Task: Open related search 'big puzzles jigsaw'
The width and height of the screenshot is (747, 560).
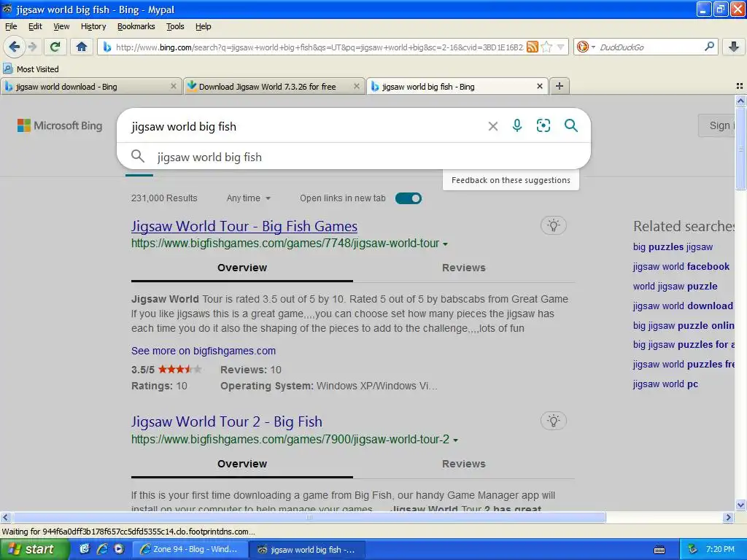Action: pyautogui.click(x=673, y=247)
